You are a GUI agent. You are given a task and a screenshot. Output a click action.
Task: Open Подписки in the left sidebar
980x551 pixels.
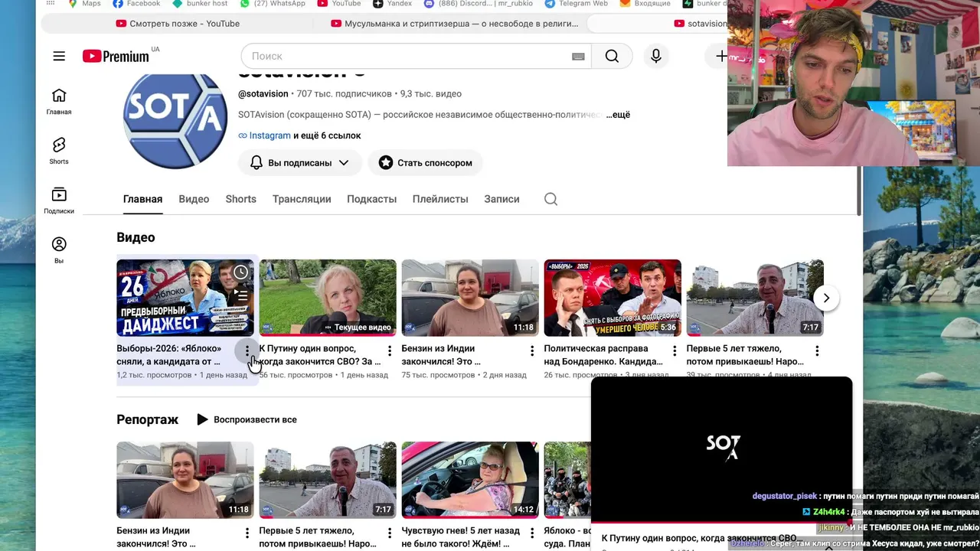(x=59, y=201)
